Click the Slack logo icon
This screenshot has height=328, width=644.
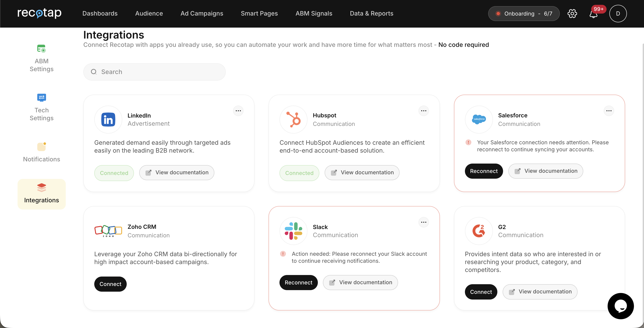point(294,231)
